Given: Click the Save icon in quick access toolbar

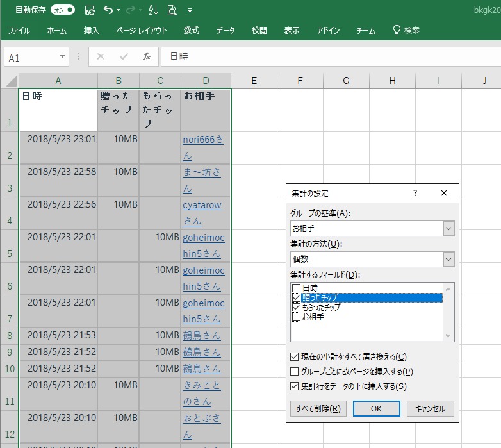Looking at the screenshot, I should point(90,10).
